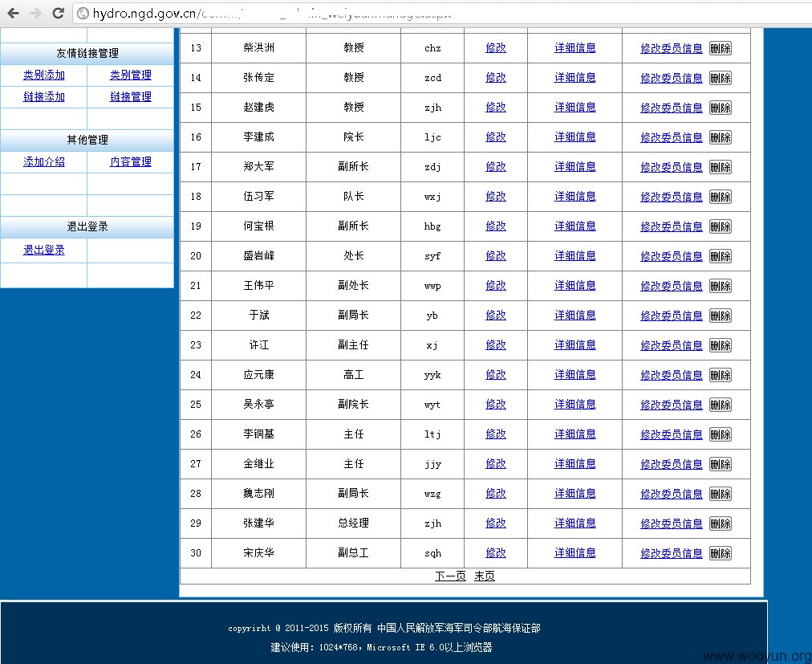The image size is (812, 664).
Task: Click 修改委员信息 for row 23 许江
Action: [x=671, y=345]
